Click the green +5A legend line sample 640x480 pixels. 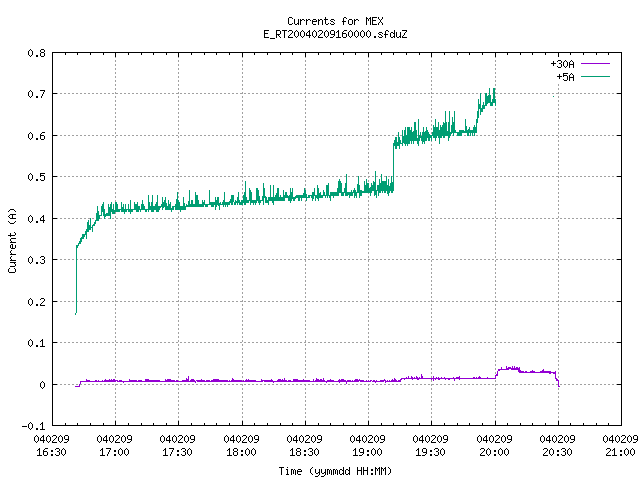pyautogui.click(x=595, y=76)
